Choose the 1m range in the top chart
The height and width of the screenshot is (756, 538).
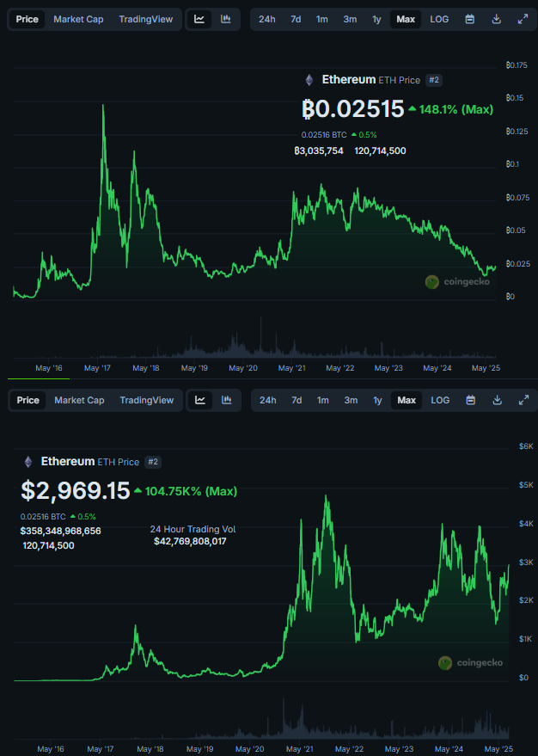pyautogui.click(x=322, y=19)
